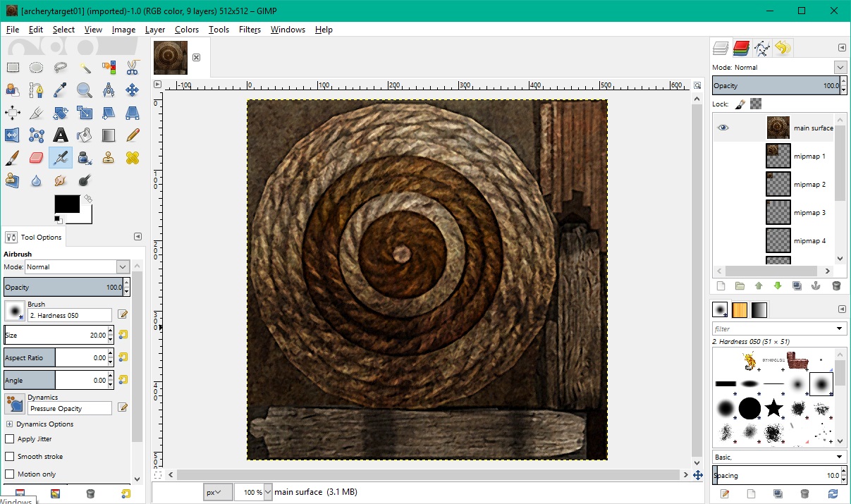Select the Text tool

coord(61,135)
